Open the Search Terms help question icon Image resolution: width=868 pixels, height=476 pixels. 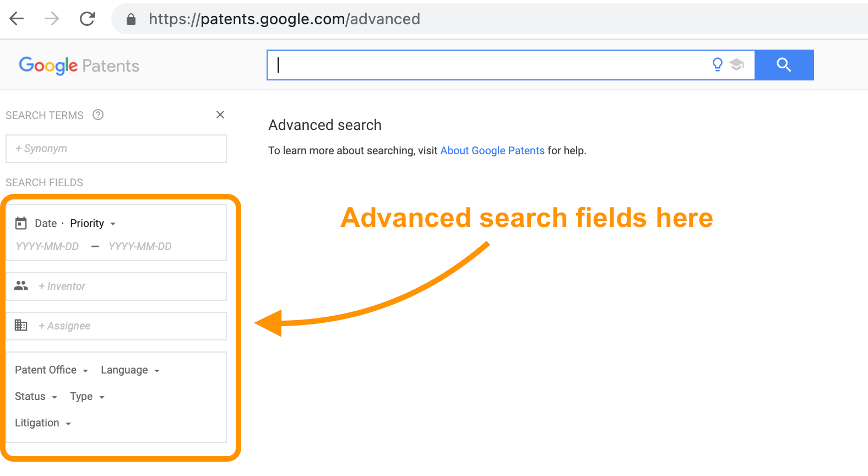click(x=98, y=115)
